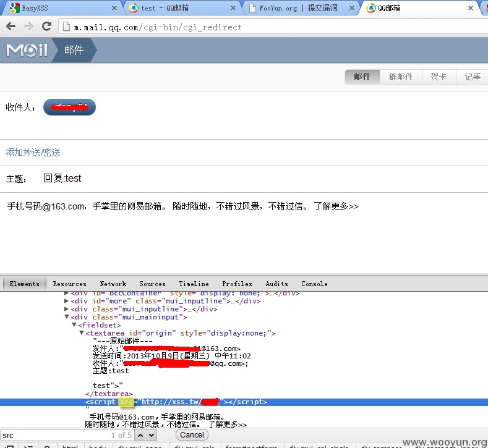The height and width of the screenshot is (448, 488).
Task: Click the http://xss.tw script URL link
Action: coord(180,402)
